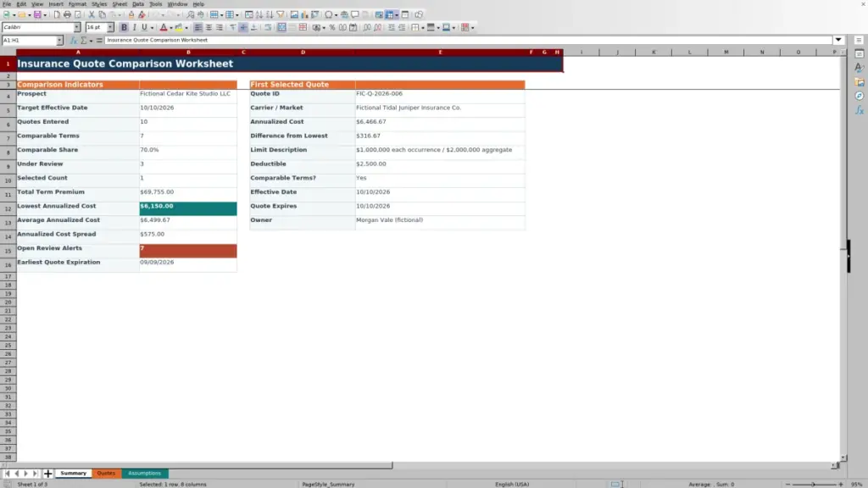
Task: Click the Add new sheet plus icon
Action: pos(47,474)
